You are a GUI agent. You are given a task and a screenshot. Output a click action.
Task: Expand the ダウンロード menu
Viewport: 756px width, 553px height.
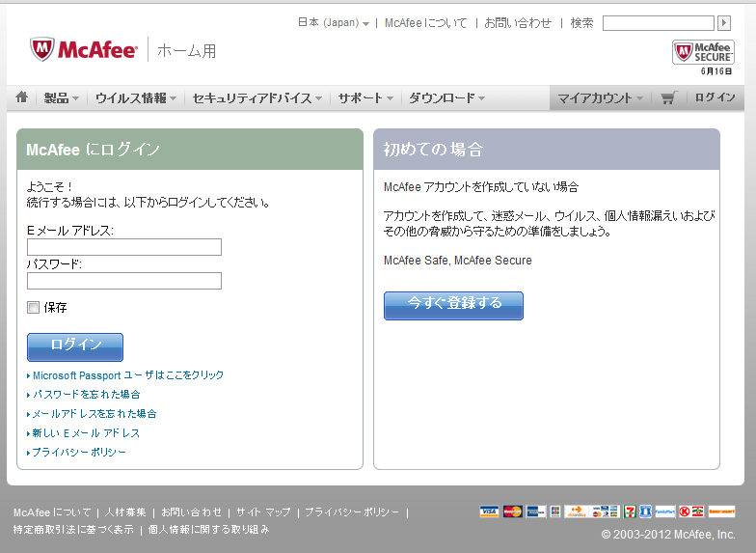[x=447, y=98]
